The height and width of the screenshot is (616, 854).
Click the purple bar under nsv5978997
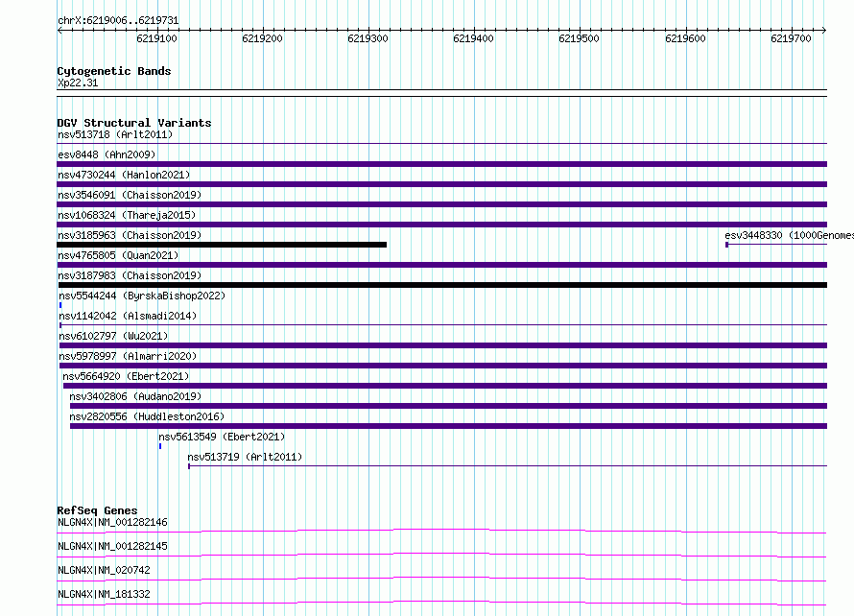click(x=442, y=366)
